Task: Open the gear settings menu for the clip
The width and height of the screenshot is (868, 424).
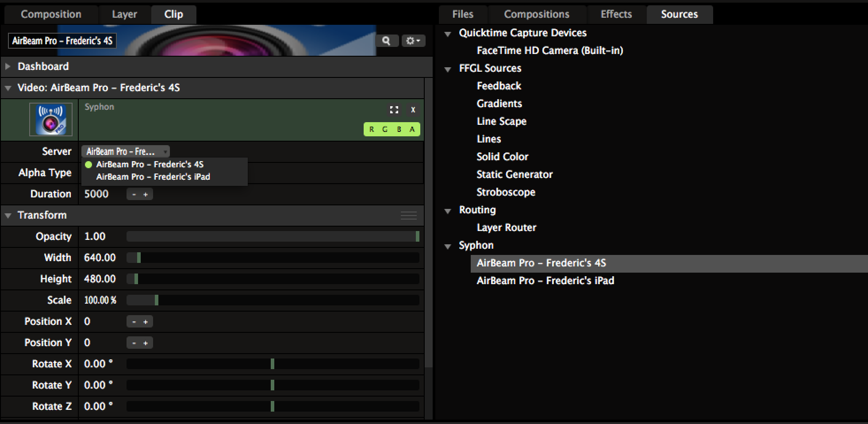Action: click(x=413, y=41)
